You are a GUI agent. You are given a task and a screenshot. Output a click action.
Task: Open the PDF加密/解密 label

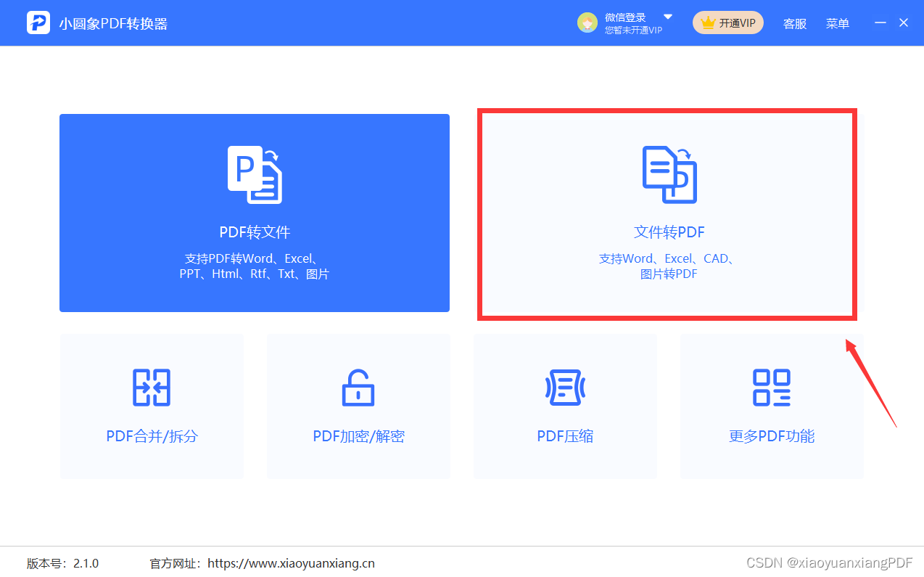tap(358, 436)
